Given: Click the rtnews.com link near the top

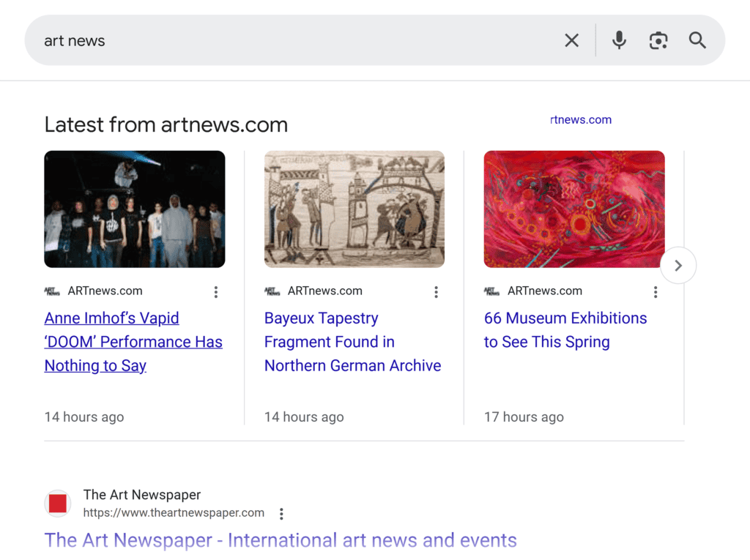Looking at the screenshot, I should point(581,119).
